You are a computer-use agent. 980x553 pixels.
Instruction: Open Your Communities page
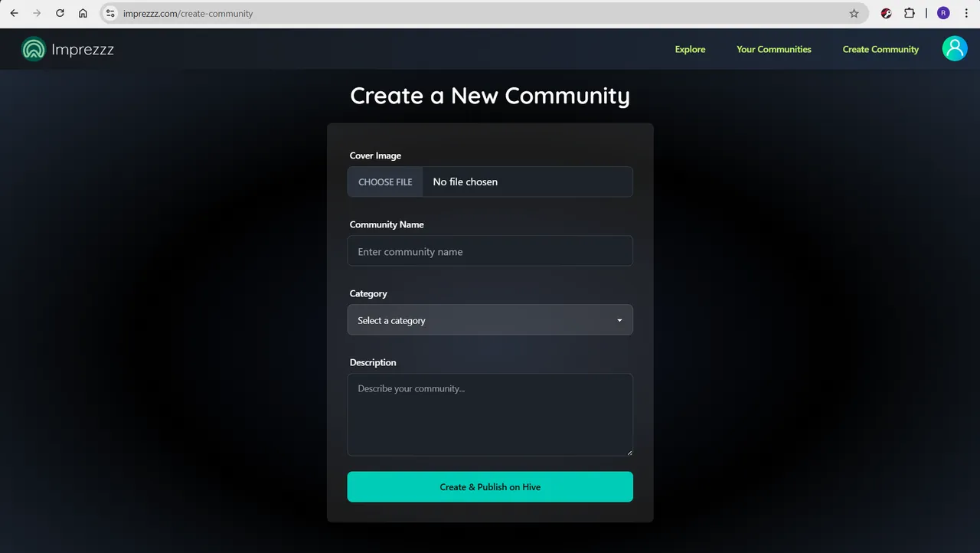tap(773, 49)
